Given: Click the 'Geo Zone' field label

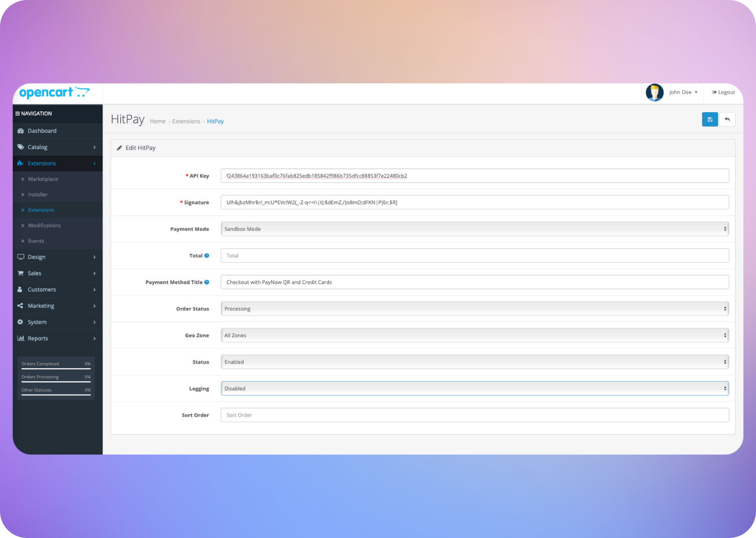Looking at the screenshot, I should pos(197,336).
